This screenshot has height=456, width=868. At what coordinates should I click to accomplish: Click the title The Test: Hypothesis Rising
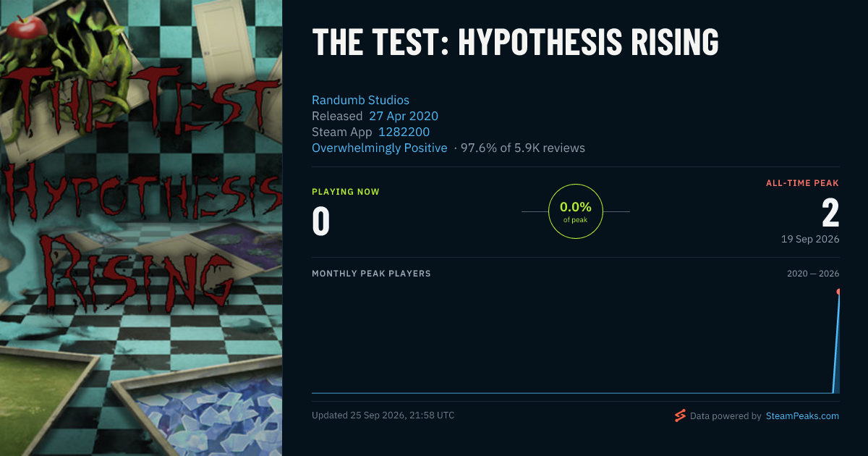(x=515, y=43)
